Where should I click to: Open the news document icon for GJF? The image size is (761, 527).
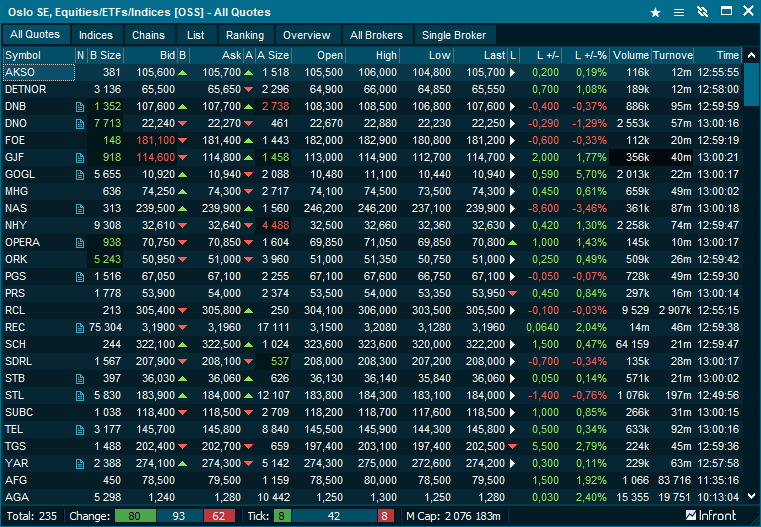(x=80, y=158)
